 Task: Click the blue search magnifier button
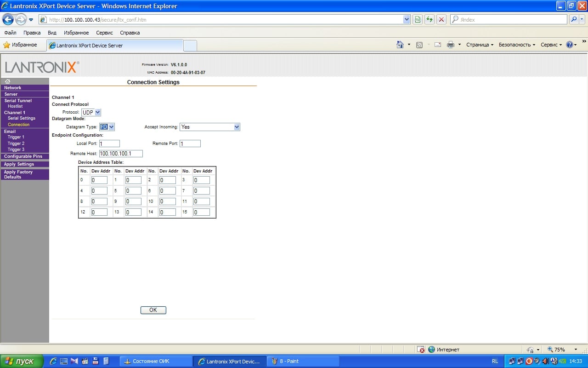point(574,19)
